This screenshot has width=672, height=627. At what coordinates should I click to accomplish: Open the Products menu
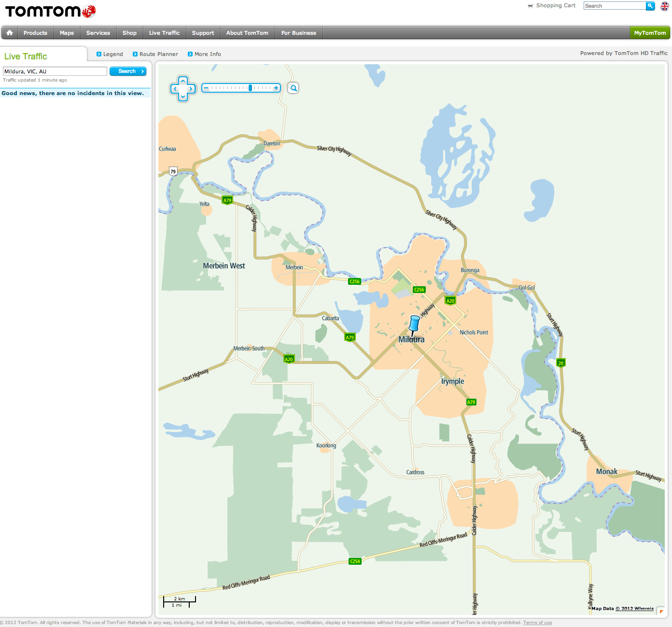[35, 33]
